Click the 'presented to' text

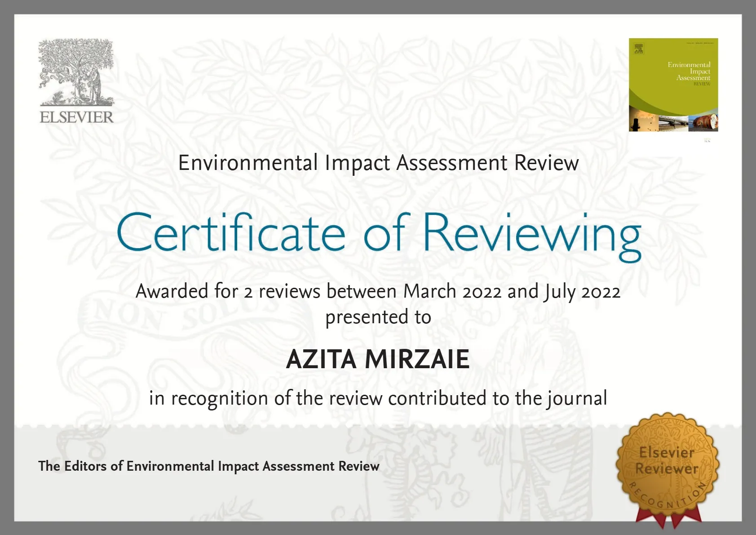[378, 317]
